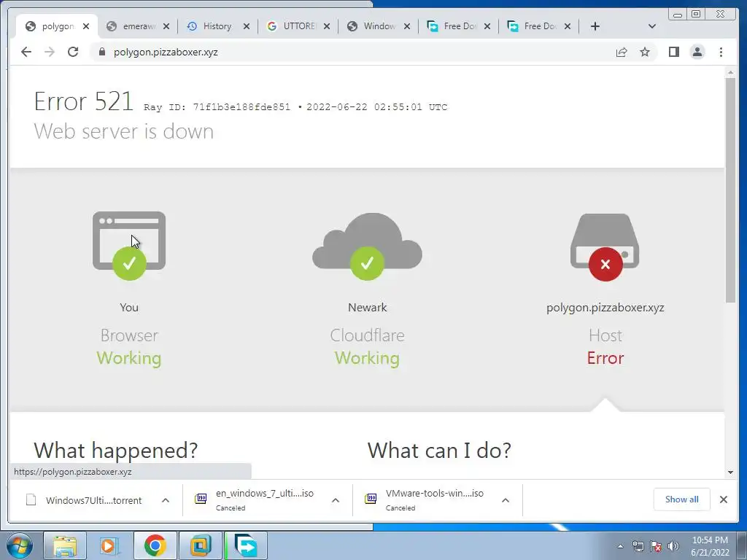Expand options for Windows7Ulti torrent download
Viewport: 747px width, 560px height.
(x=166, y=500)
